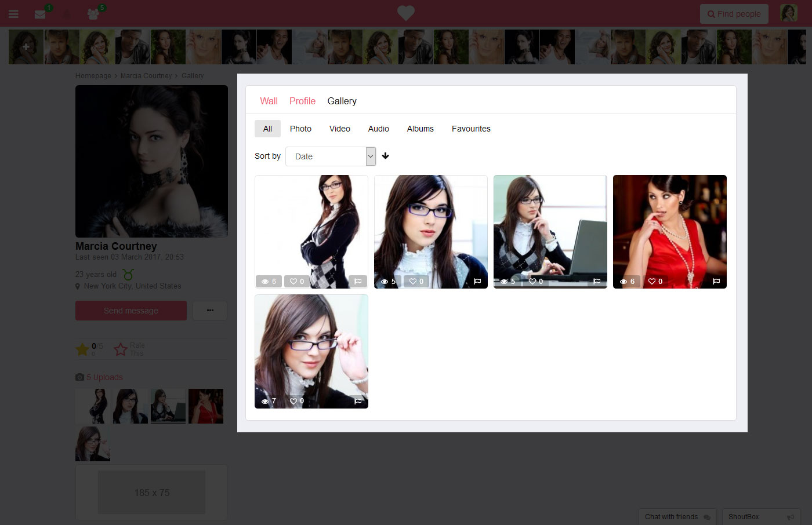
Task: Click the Find people button
Action: pyautogui.click(x=734, y=14)
